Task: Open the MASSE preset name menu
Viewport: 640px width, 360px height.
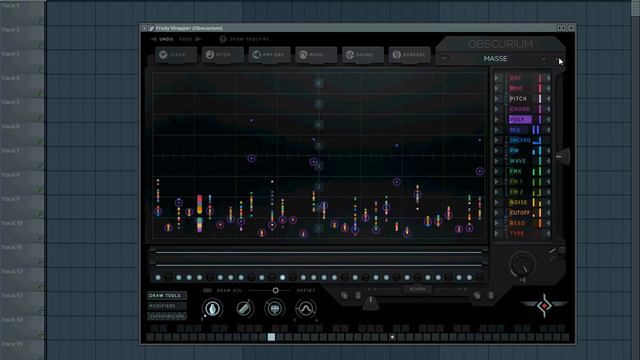Action: (496, 59)
